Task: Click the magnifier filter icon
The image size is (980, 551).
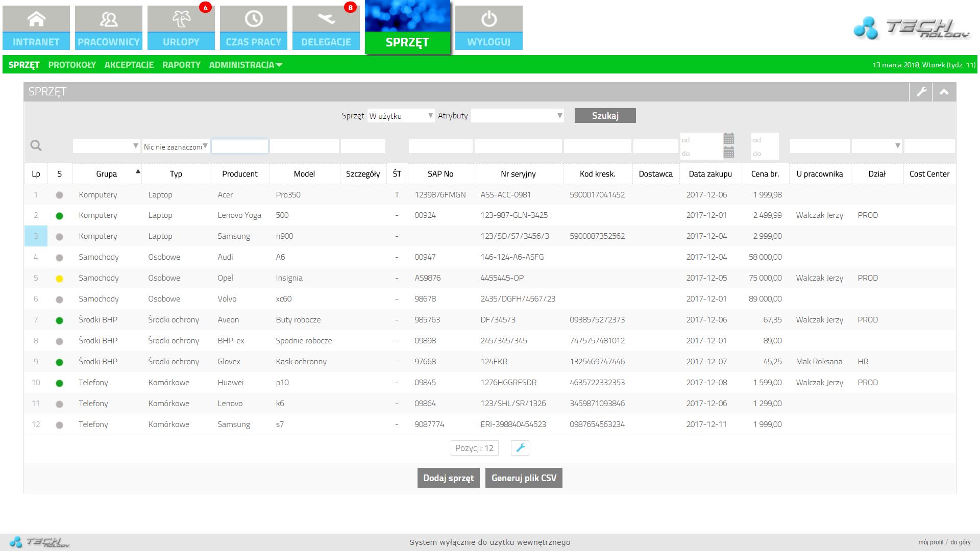Action: (36, 146)
